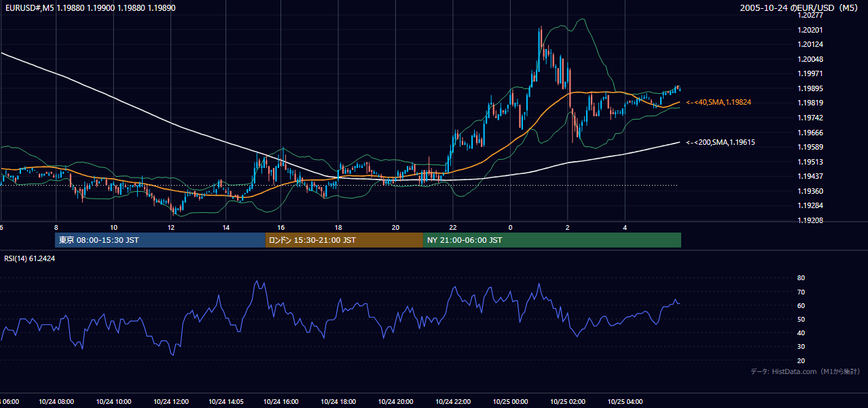Screen dimensions: 868x408
Task: Click the 10/24 14:05 time label
Action: tap(225, 401)
